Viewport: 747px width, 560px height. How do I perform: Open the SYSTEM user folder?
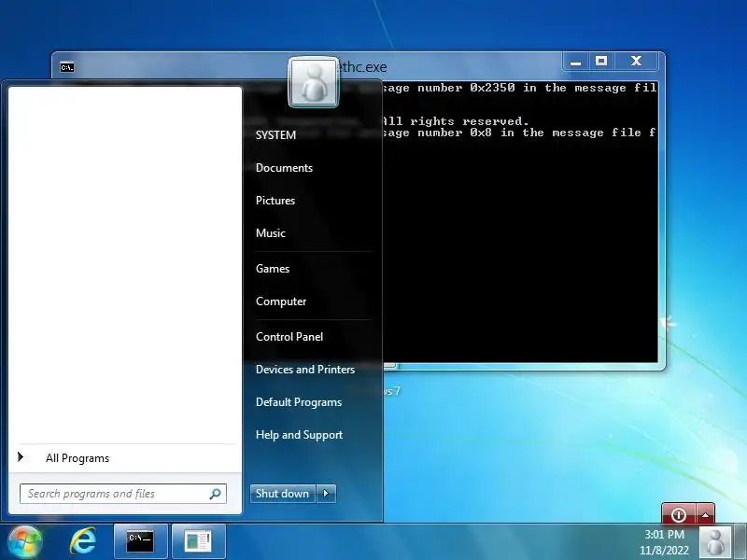[275, 135]
